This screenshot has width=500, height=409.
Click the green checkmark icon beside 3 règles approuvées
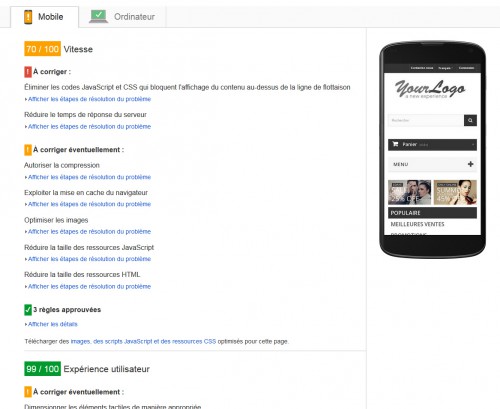tap(28, 310)
